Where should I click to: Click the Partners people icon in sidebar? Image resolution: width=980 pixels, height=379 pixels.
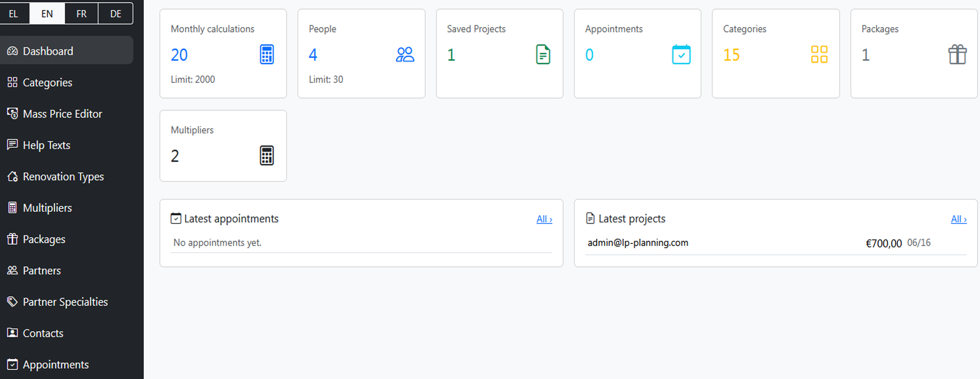coord(12,270)
